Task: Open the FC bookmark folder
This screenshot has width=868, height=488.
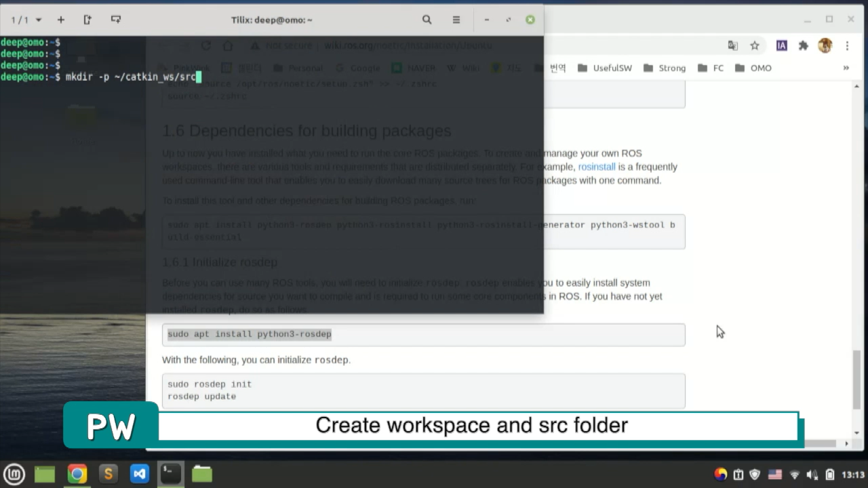Action: [x=711, y=68]
